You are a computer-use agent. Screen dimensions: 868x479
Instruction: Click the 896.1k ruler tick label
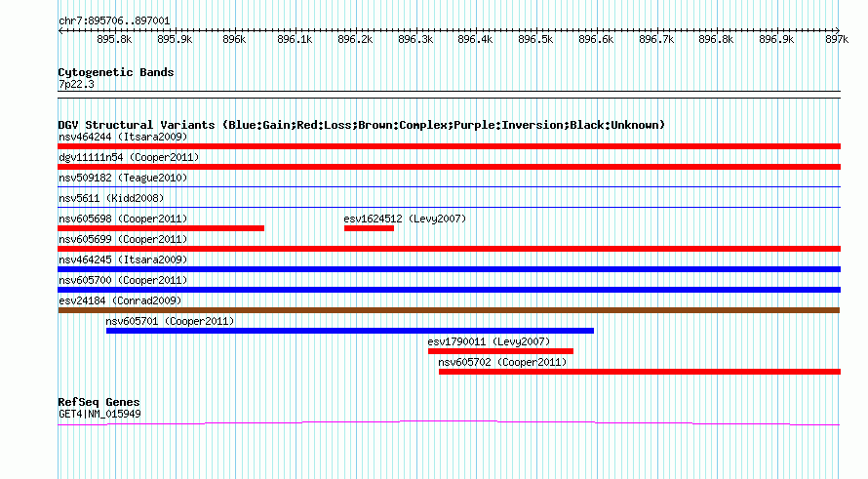click(295, 39)
